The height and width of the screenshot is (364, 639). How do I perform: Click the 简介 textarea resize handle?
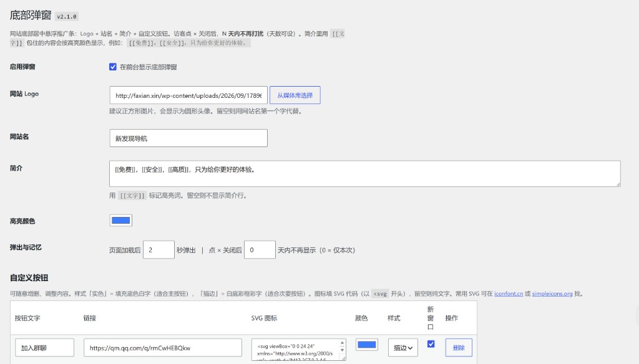coord(618,184)
